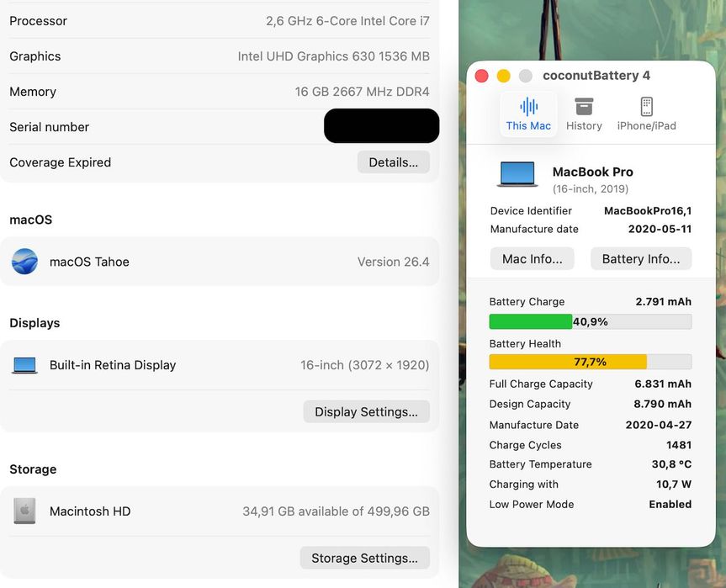Click the Storage section heading
Viewport: 726px width, 588px height.
[x=33, y=469]
